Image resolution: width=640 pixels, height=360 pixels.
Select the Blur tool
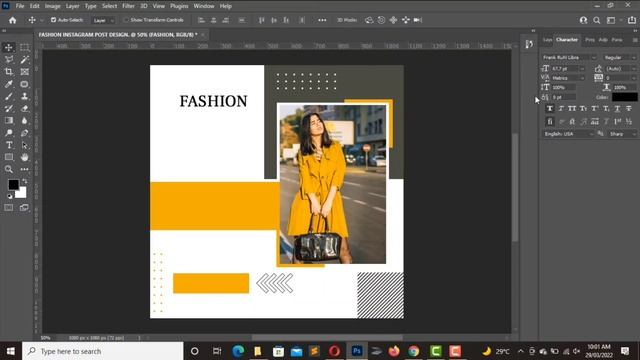pyautogui.click(x=24, y=120)
